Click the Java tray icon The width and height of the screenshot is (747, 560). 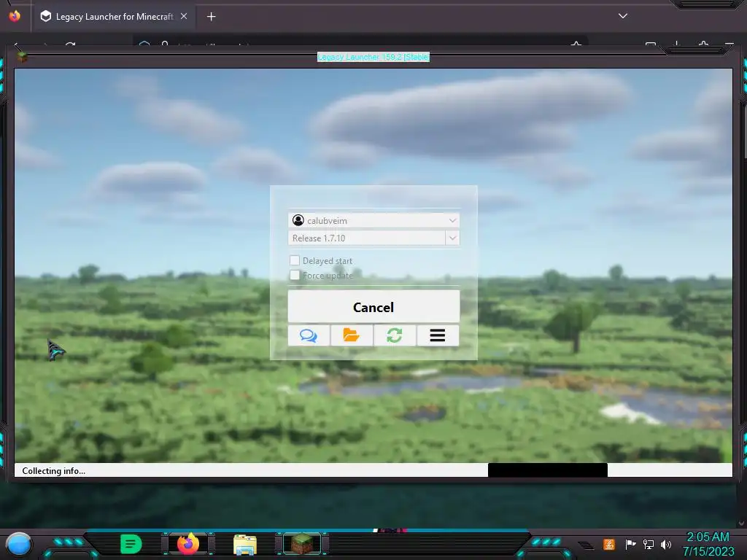pos(609,544)
